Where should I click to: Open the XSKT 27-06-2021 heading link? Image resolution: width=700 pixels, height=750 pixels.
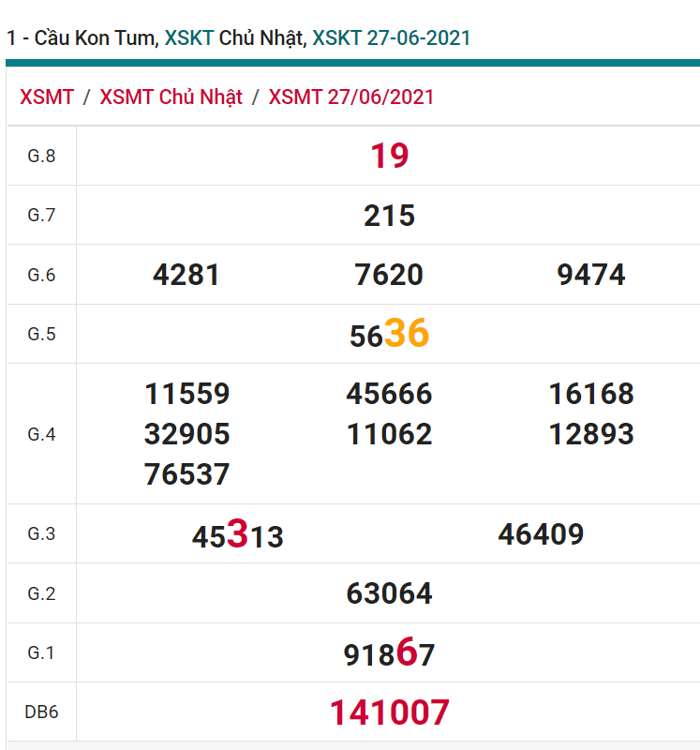(391, 37)
